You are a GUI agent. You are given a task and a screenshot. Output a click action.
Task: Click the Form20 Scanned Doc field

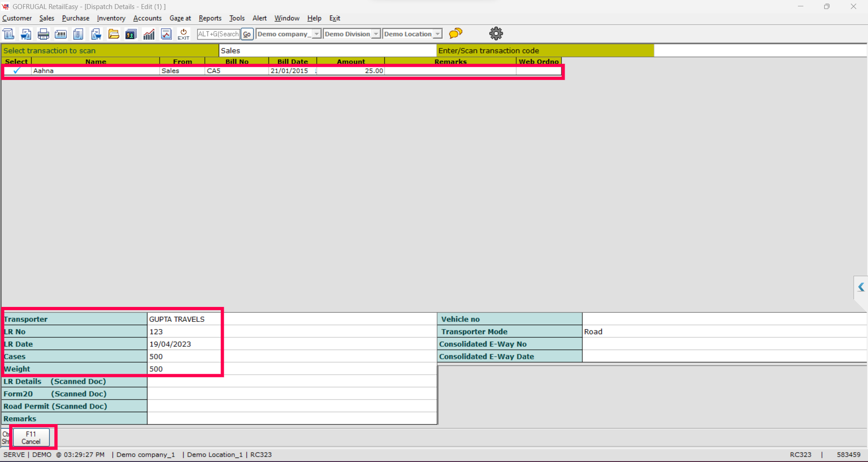[292, 394]
